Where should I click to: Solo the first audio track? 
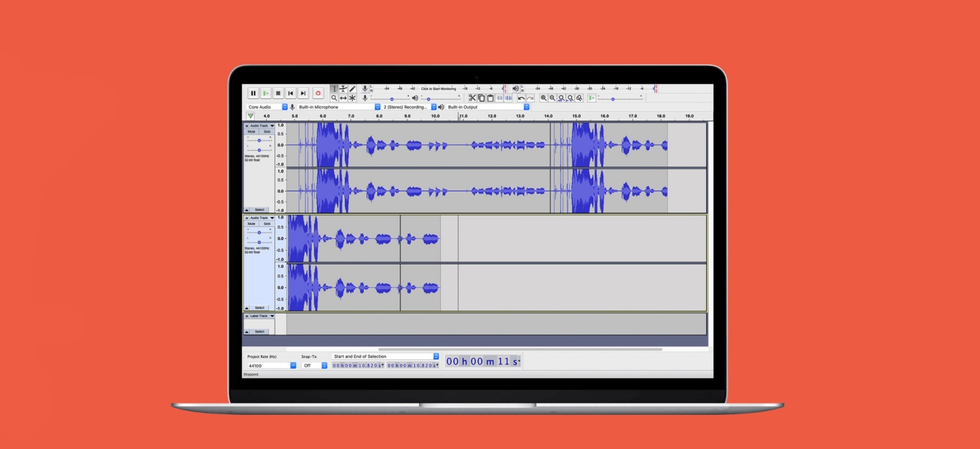[x=267, y=131]
